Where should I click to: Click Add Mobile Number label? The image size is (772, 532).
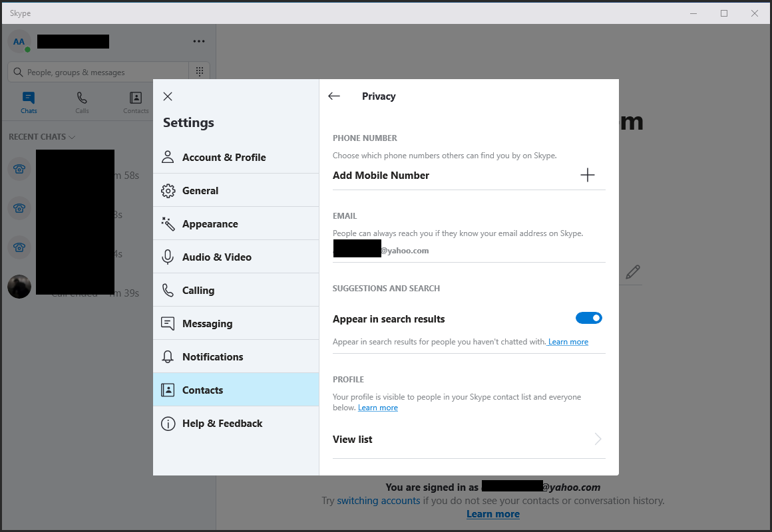pyautogui.click(x=381, y=175)
